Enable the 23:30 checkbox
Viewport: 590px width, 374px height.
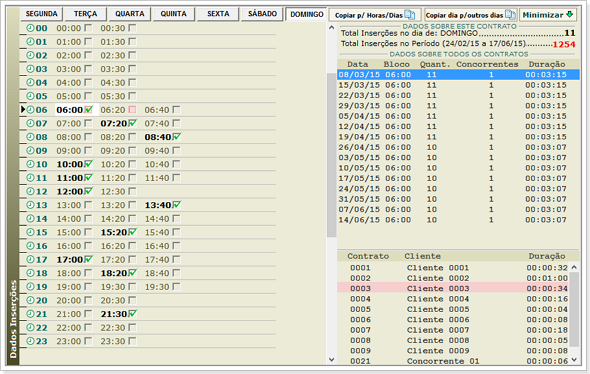click(x=132, y=341)
